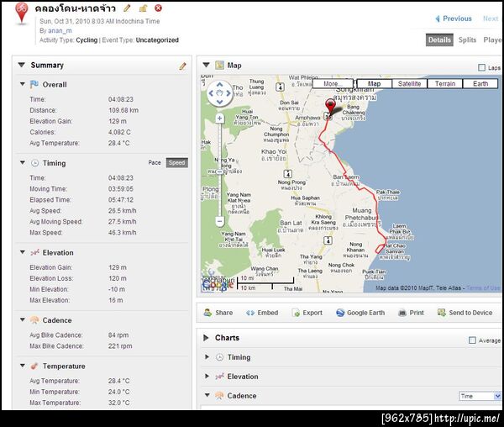Collapse the Overall section
The width and height of the screenshot is (504, 427).
[x=22, y=84]
